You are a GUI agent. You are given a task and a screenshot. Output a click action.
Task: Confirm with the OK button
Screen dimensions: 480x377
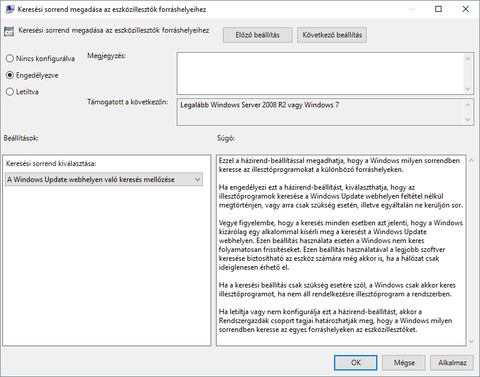pyautogui.click(x=356, y=362)
